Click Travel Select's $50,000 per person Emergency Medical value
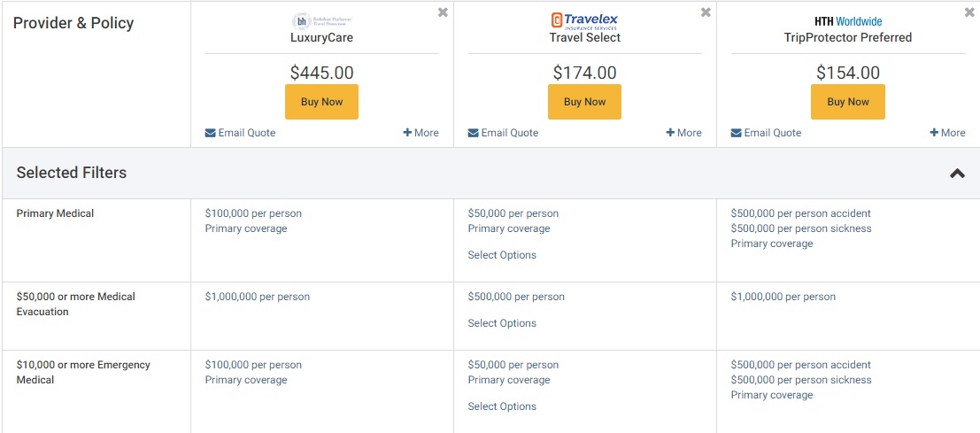Viewport: 980px width, 433px height. coord(513,365)
